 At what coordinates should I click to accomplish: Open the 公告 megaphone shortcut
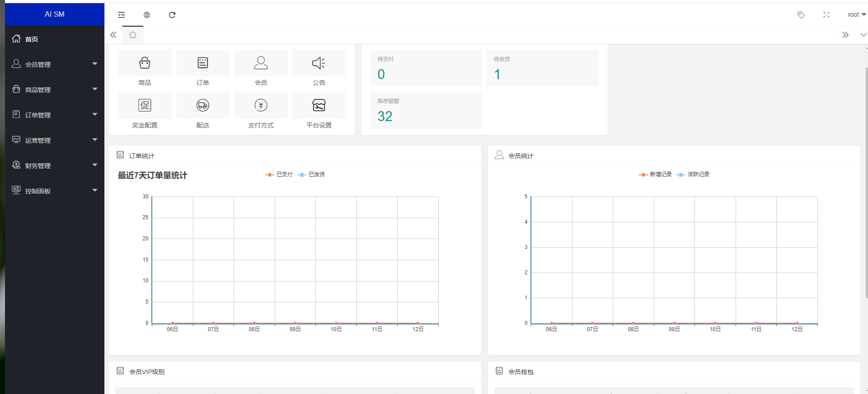(319, 63)
